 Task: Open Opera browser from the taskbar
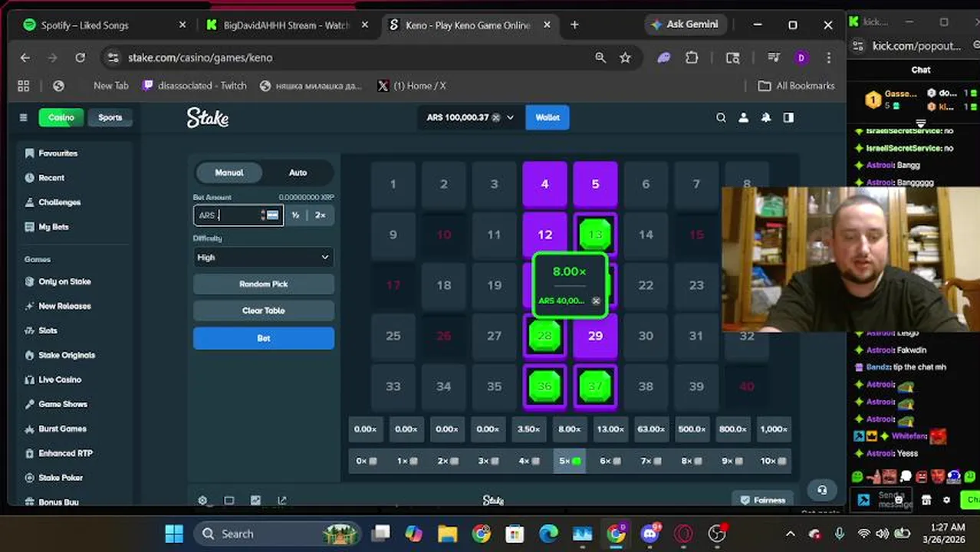tap(683, 534)
